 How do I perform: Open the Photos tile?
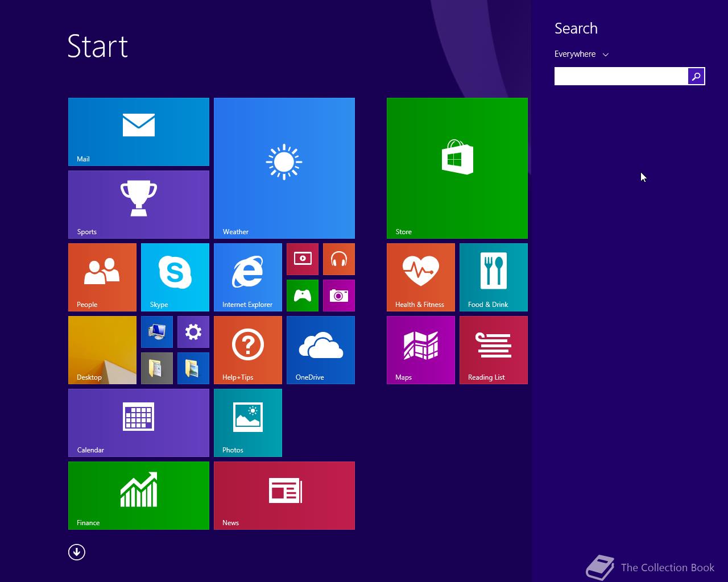pos(248,423)
